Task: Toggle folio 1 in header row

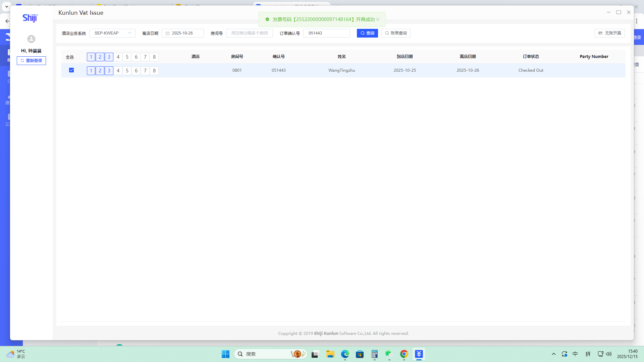Action: 91,57
